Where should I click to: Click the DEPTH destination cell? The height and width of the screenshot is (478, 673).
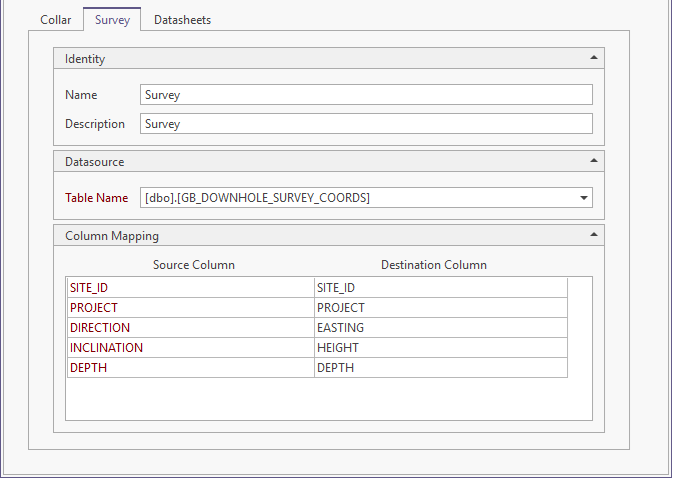coord(440,368)
